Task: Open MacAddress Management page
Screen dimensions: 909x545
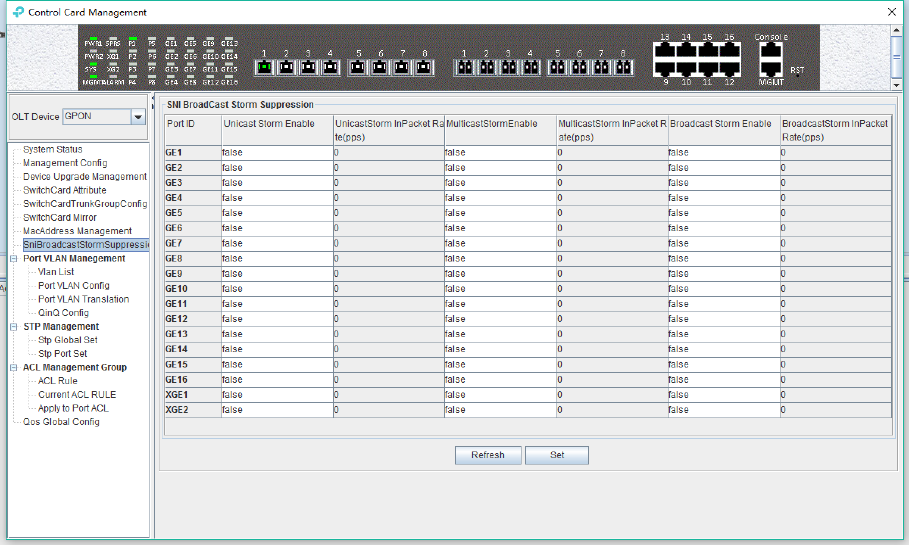Action: [78, 231]
